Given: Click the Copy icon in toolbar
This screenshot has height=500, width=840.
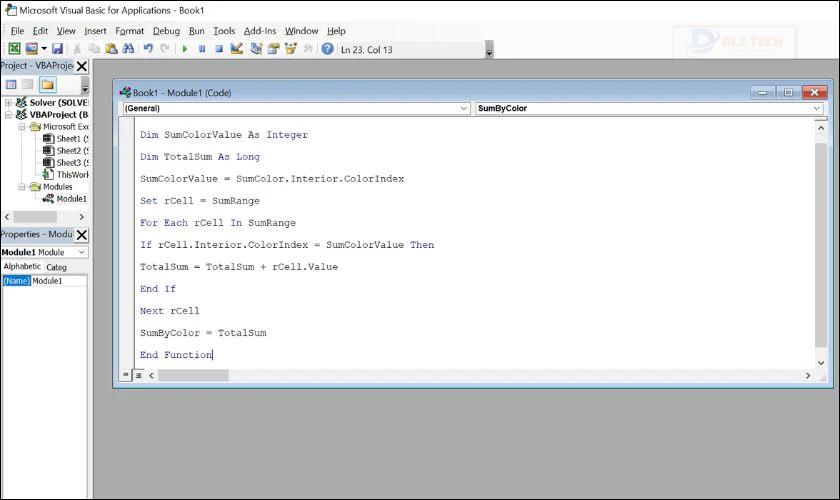Looking at the screenshot, I should pyautogui.click(x=94, y=49).
